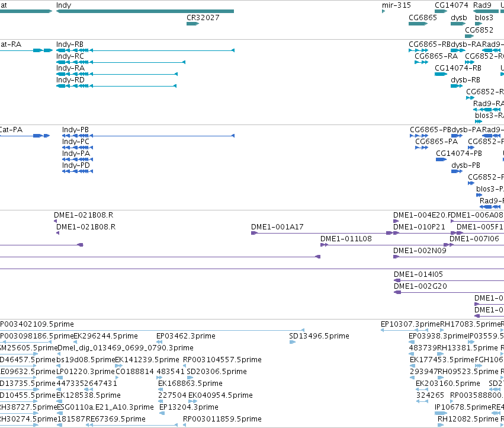Screen dimensions: 504x428
Task: Open the CG6865 gene label
Action: (x=423, y=17)
